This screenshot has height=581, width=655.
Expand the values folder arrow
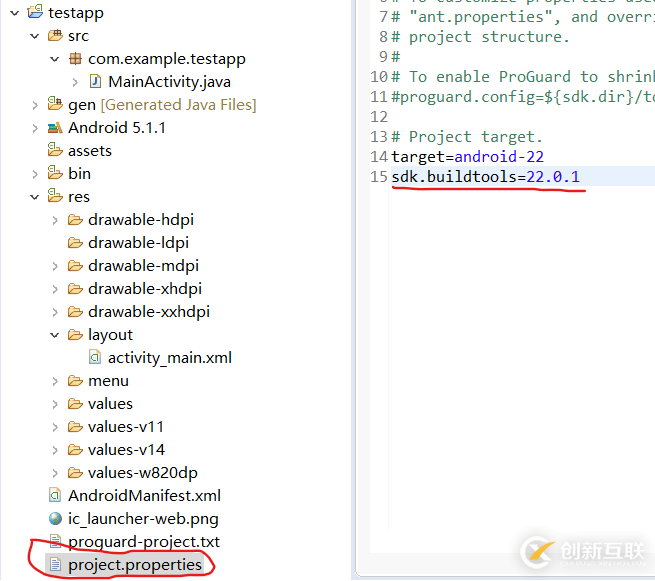tap(55, 404)
